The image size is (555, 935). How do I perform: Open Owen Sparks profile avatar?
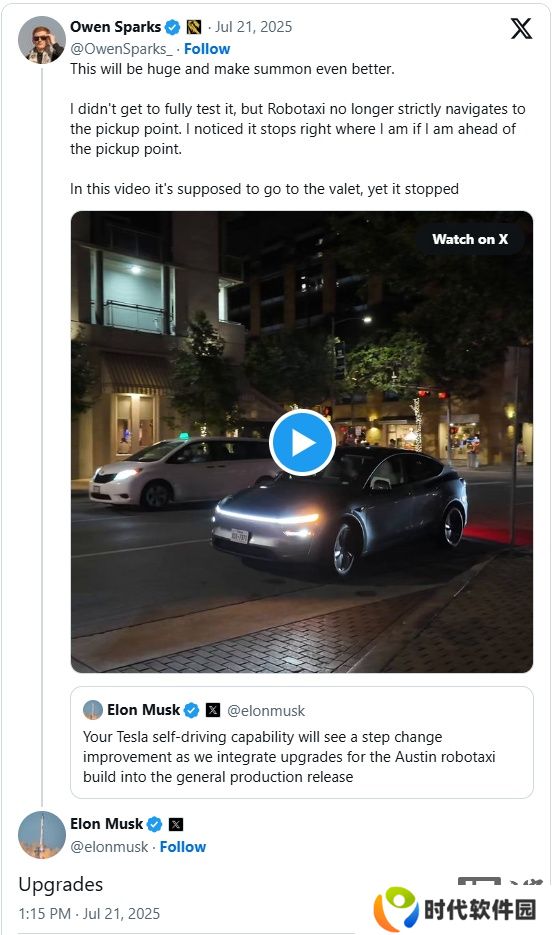[42, 39]
